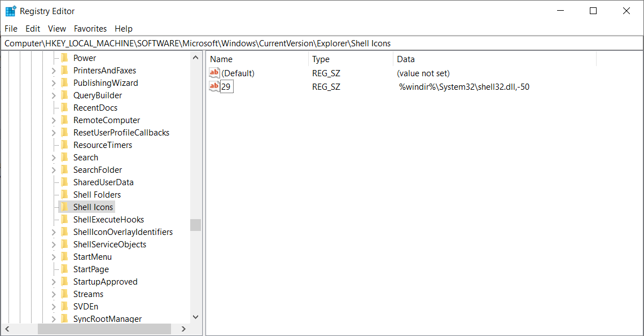Click the registry path address bar

322,43
